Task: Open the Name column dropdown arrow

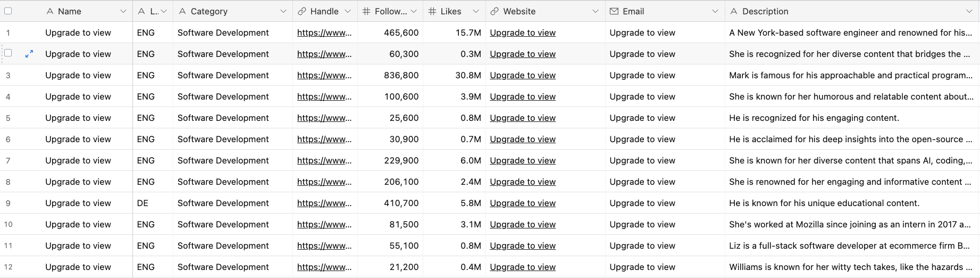Action: point(123,11)
